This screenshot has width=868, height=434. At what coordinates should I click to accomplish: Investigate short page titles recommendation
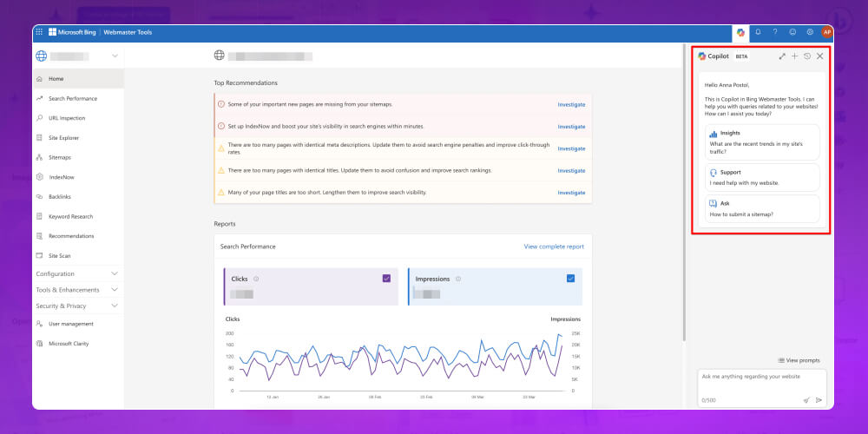[x=571, y=193]
